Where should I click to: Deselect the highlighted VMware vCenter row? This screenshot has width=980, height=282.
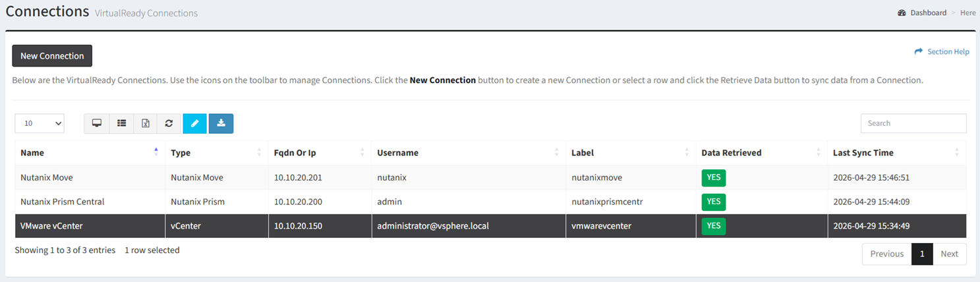pos(490,226)
